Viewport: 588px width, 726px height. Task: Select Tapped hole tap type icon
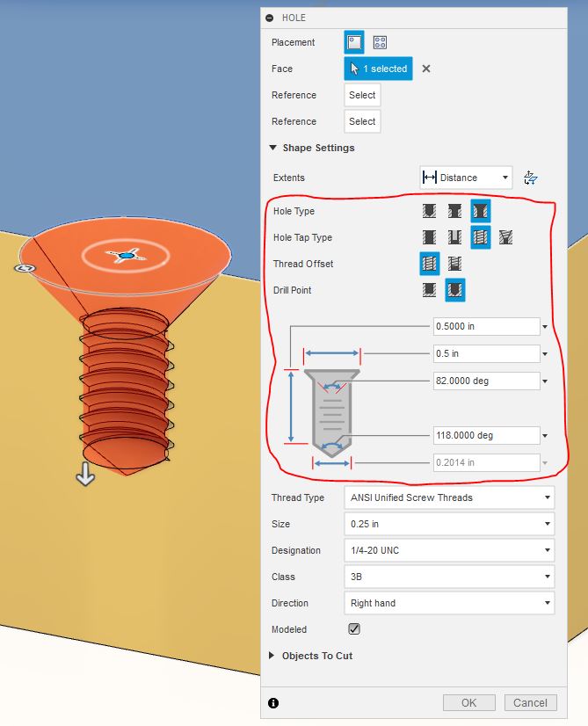click(x=481, y=237)
